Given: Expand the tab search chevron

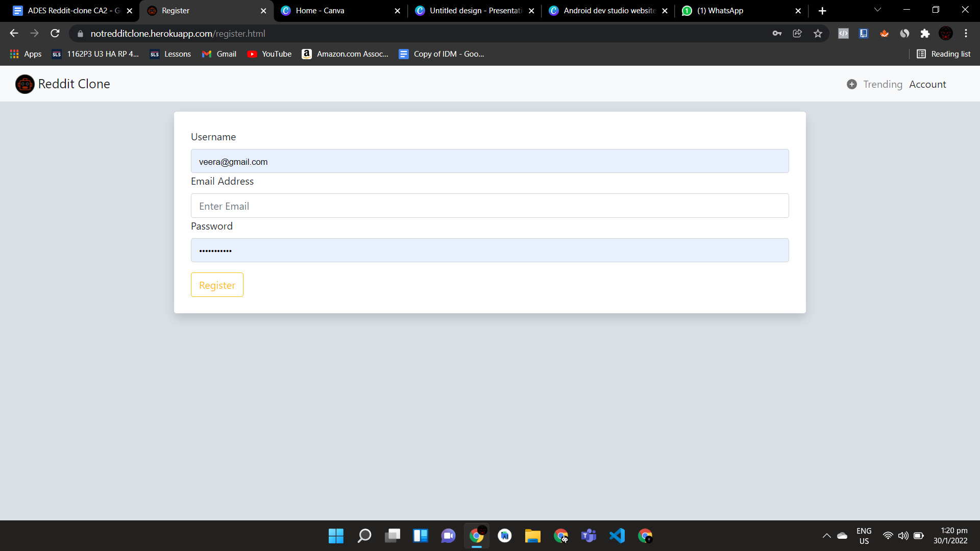Looking at the screenshot, I should point(877,10).
